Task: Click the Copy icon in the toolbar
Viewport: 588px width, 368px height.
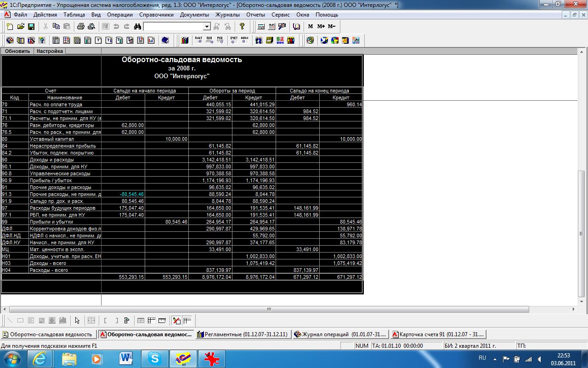Action: click(x=56, y=27)
